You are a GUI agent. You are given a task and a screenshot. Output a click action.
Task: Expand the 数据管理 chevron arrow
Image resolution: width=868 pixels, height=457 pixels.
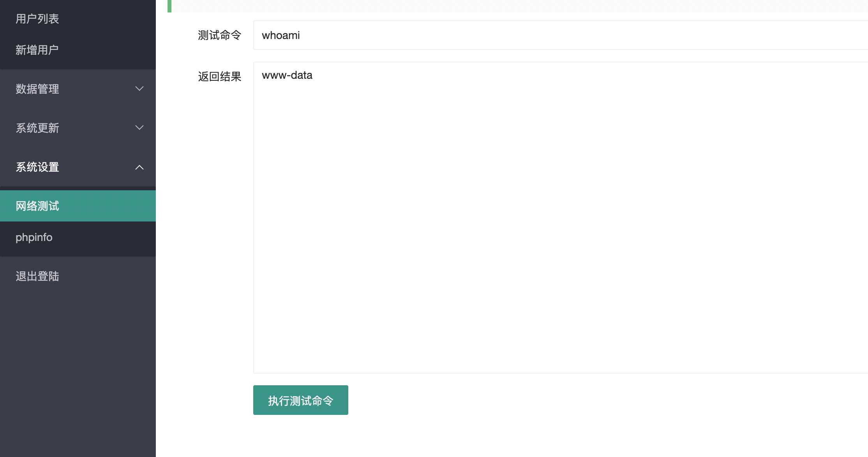point(139,89)
